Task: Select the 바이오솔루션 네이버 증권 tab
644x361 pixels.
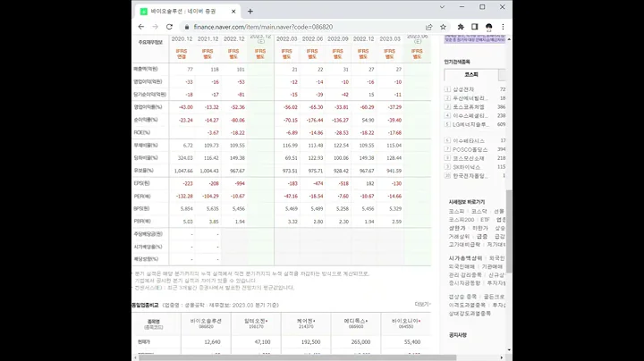Action: point(188,12)
